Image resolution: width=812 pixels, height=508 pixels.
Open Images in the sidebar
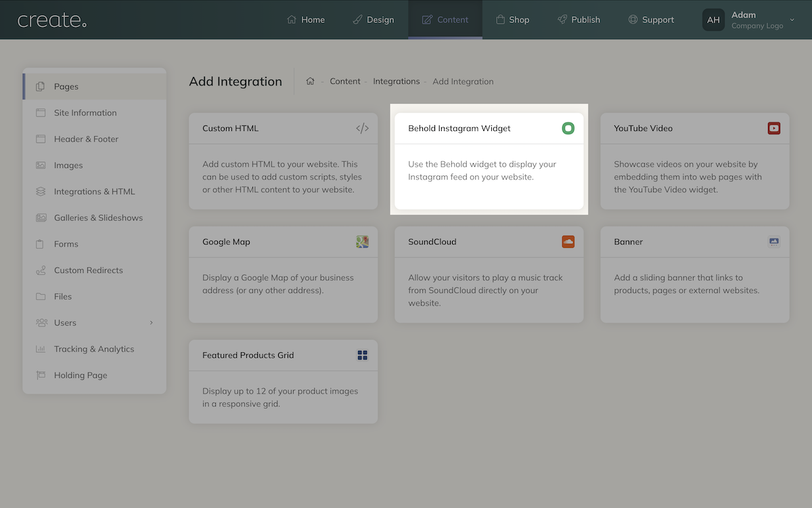[95, 165]
